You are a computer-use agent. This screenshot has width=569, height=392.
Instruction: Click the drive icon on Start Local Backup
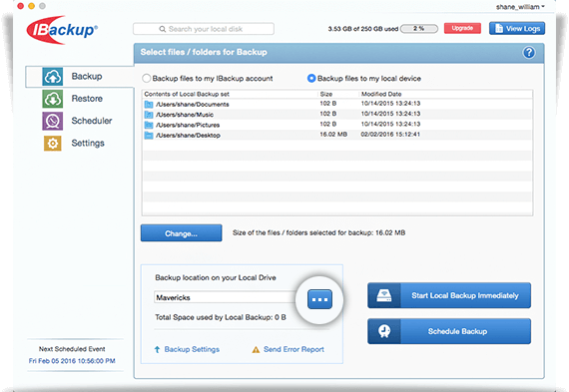[x=384, y=295]
